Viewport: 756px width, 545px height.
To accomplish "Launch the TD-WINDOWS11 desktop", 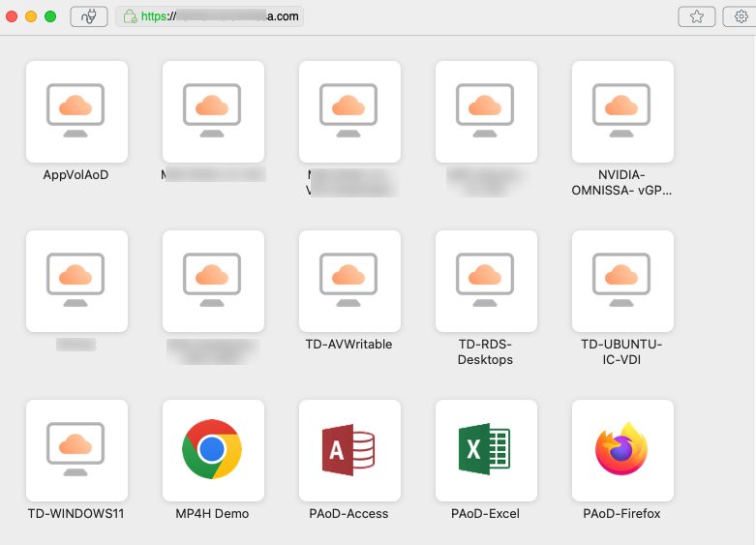I will (x=76, y=450).
